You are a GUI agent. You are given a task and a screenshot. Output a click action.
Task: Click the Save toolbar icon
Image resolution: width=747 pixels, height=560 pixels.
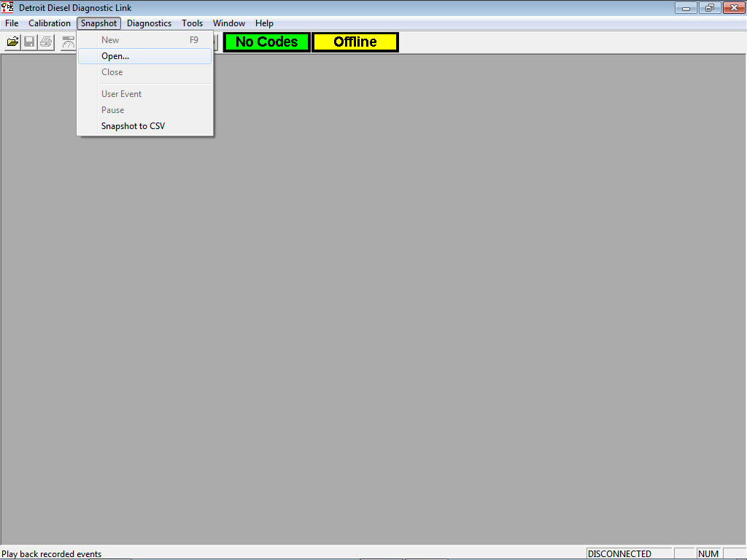[28, 42]
